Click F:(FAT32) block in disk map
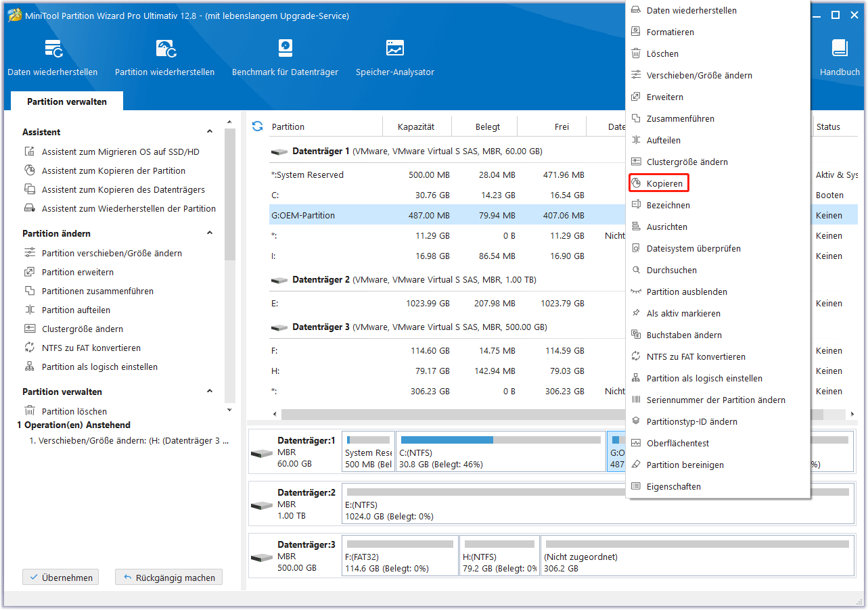This screenshot has width=868, height=610. (x=400, y=555)
